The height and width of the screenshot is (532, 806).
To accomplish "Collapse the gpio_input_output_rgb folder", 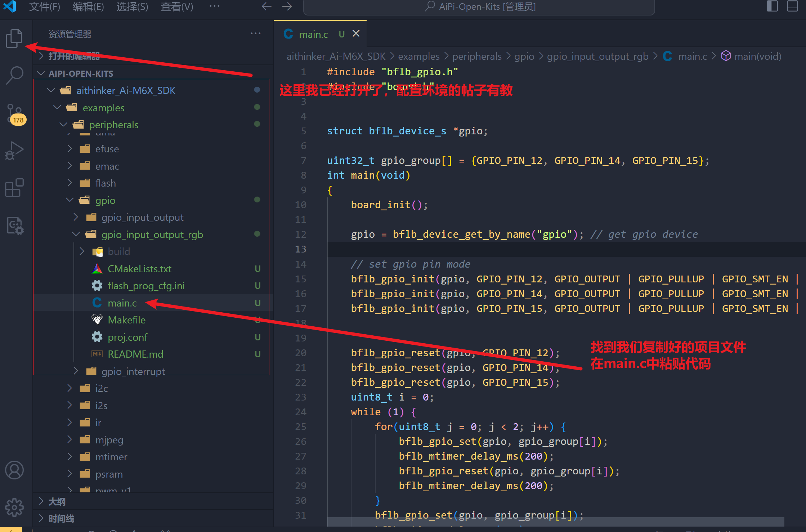I will pos(153,234).
